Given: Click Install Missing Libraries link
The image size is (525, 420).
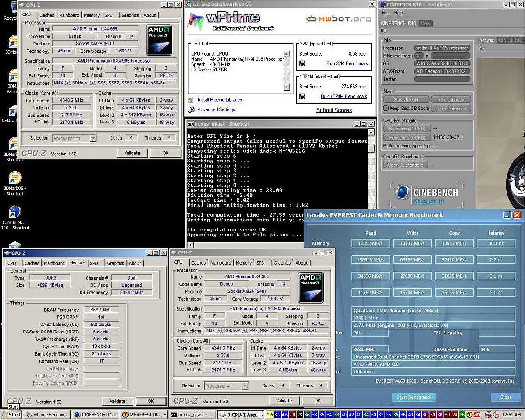Looking at the screenshot, I should point(220,100).
